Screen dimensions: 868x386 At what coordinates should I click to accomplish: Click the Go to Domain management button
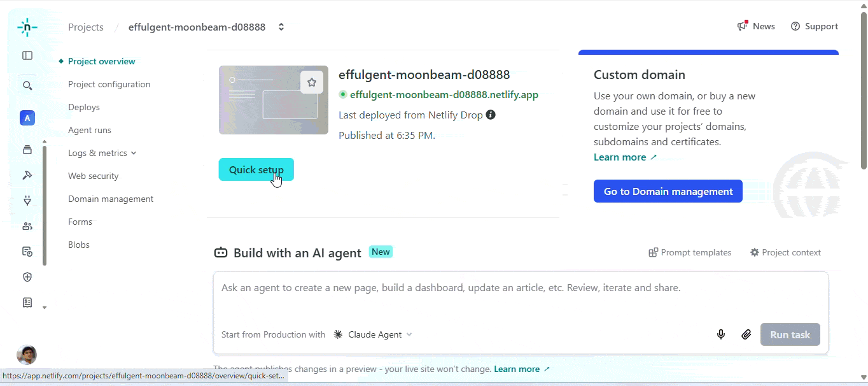tap(668, 191)
